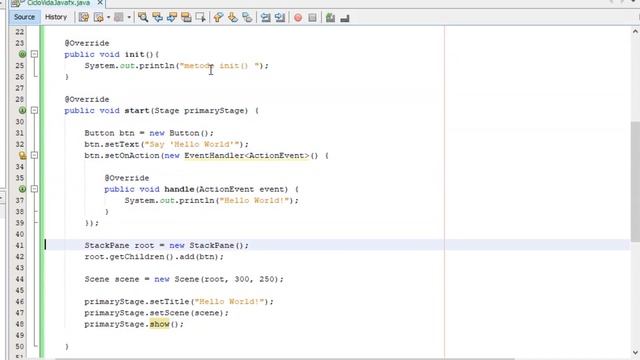640x360 pixels.
Task: Open the Back history dropdown arrow
Action: point(109,18)
